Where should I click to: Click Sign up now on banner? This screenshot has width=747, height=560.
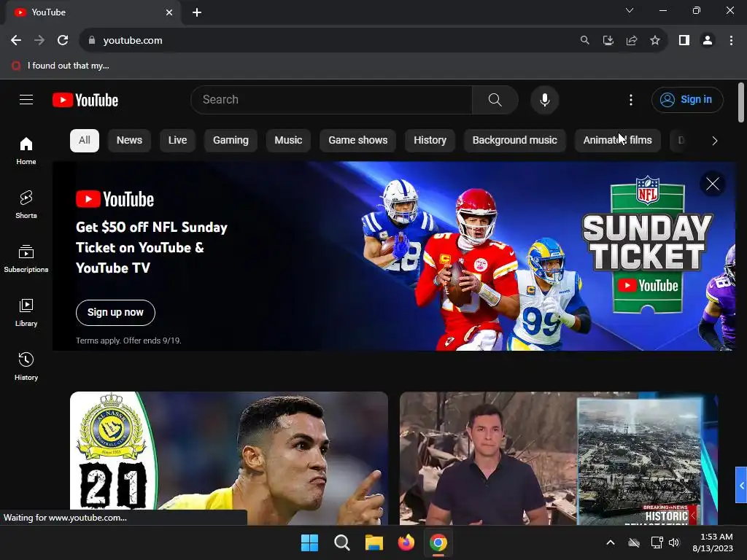point(115,312)
